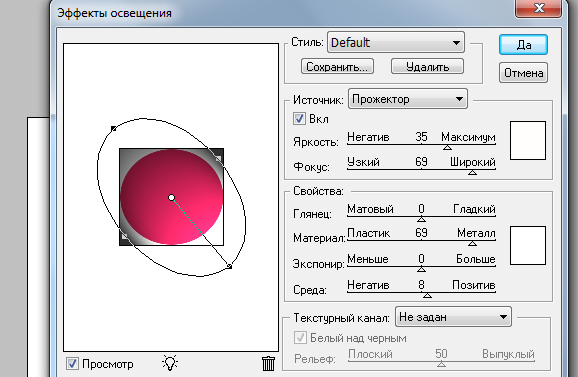The height and width of the screenshot is (377, 578).
Task: Click the Рельеф slider thumb
Action: [441, 364]
